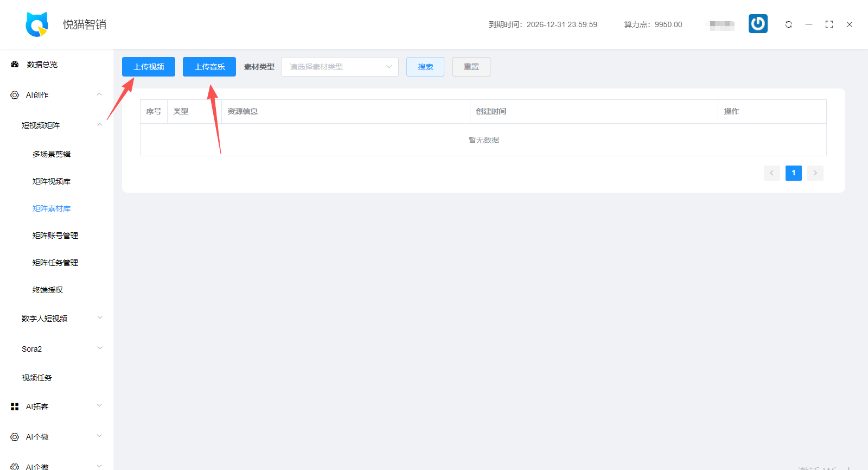The width and height of the screenshot is (868, 470).
Task: Expand the 数字人短视频 submenu
Action: pyautogui.click(x=99, y=318)
